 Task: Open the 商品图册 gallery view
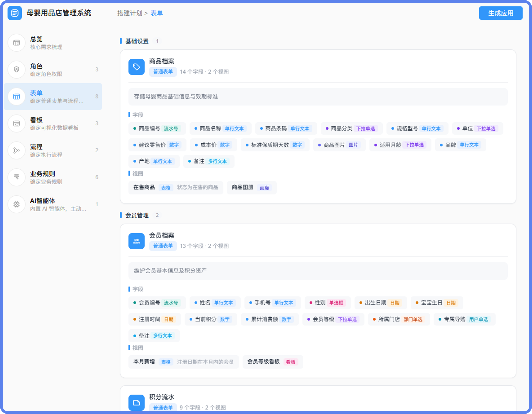pyautogui.click(x=252, y=187)
